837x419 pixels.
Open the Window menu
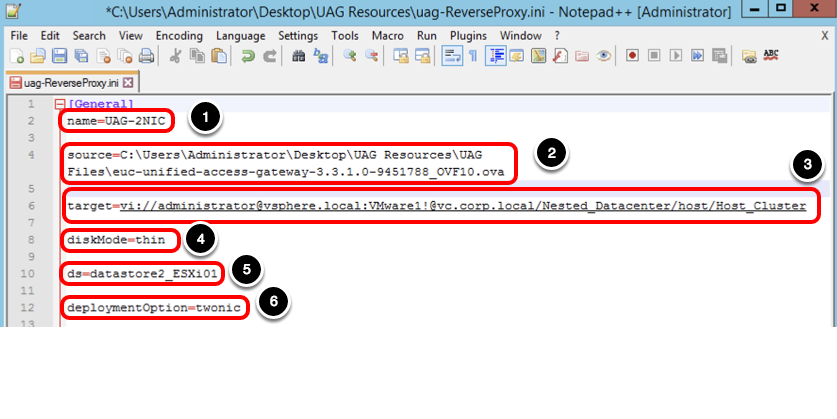[520, 36]
